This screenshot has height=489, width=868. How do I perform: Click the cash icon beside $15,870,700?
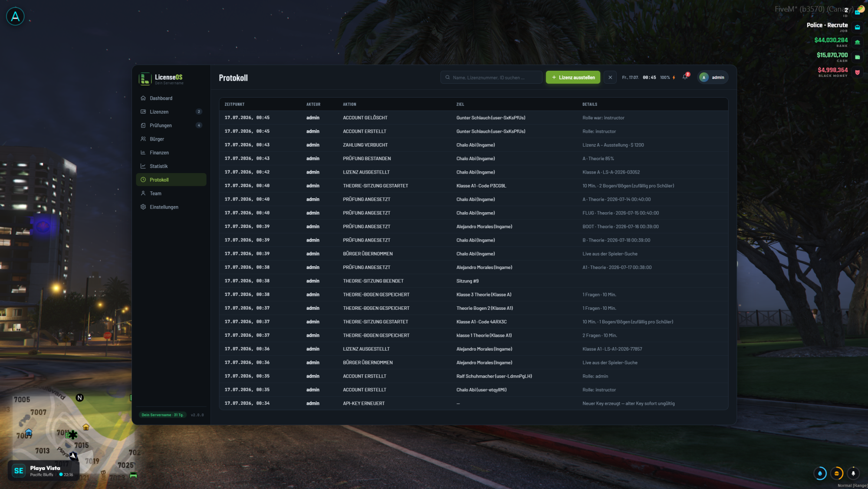(857, 57)
